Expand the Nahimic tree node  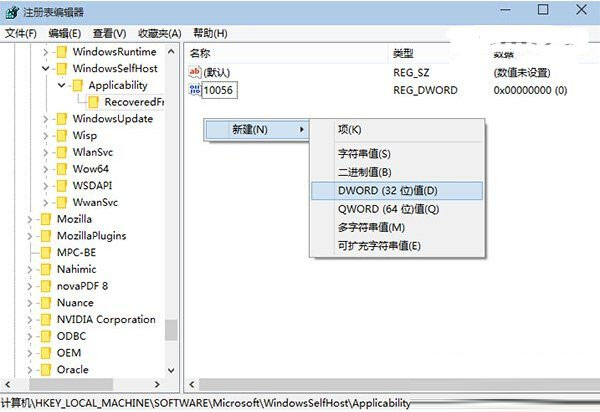[x=30, y=270]
